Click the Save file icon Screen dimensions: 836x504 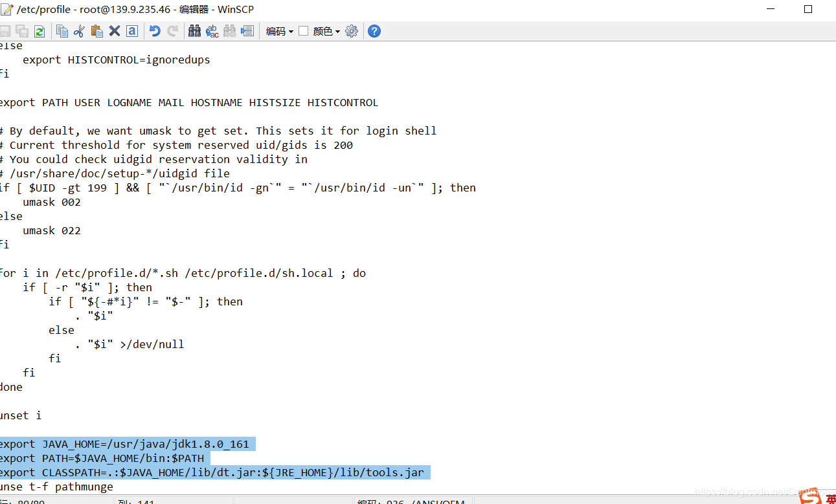pyautogui.click(x=5, y=31)
